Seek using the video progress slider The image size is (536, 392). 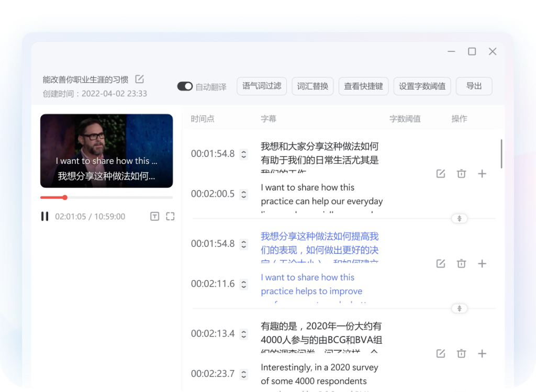pyautogui.click(x=64, y=197)
